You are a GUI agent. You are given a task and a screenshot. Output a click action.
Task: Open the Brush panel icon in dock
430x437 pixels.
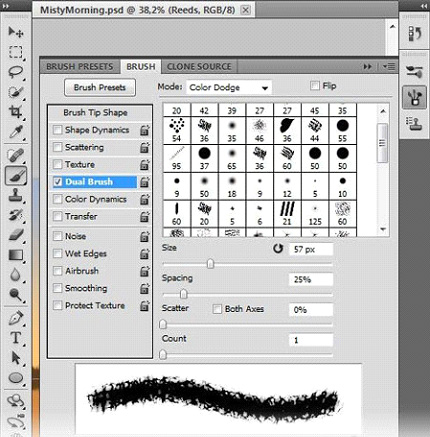[x=414, y=97]
